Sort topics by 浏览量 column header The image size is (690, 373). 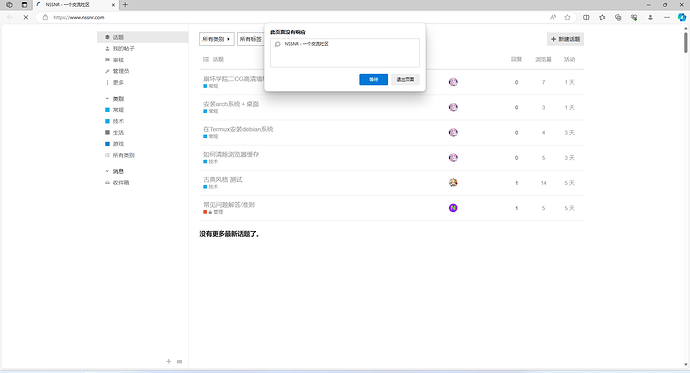click(x=543, y=59)
